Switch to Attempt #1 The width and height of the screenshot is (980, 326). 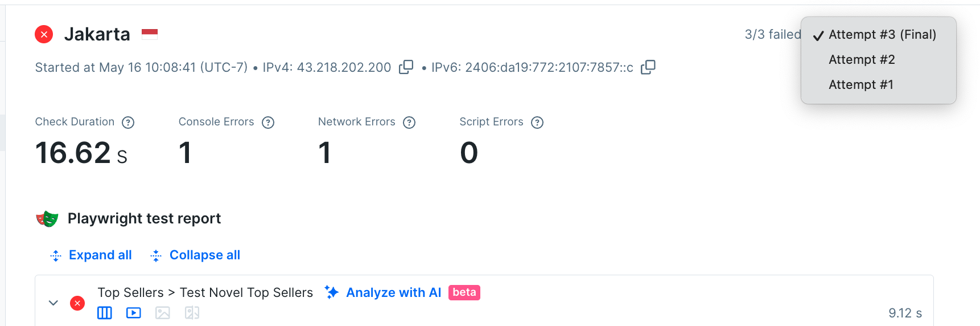(x=860, y=85)
